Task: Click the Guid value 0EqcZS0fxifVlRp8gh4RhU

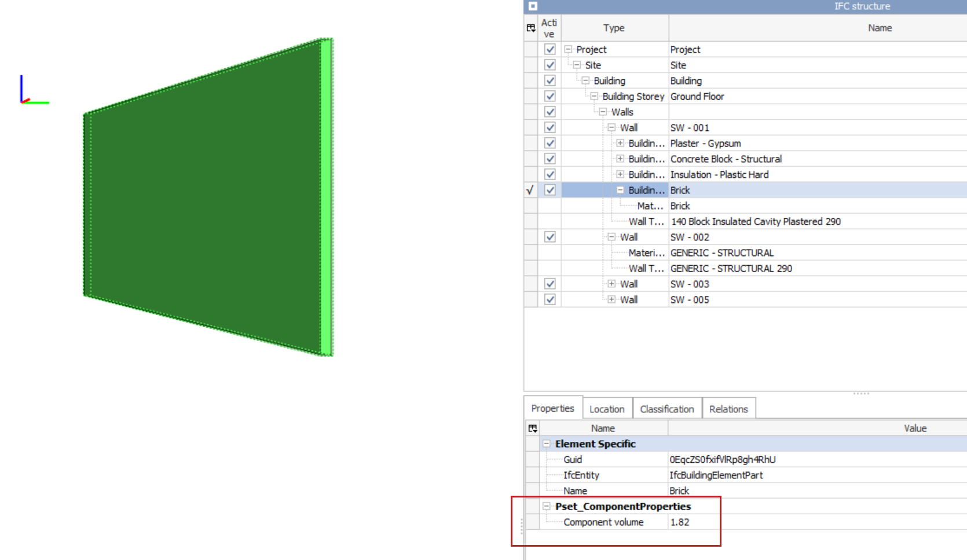Action: point(723,459)
